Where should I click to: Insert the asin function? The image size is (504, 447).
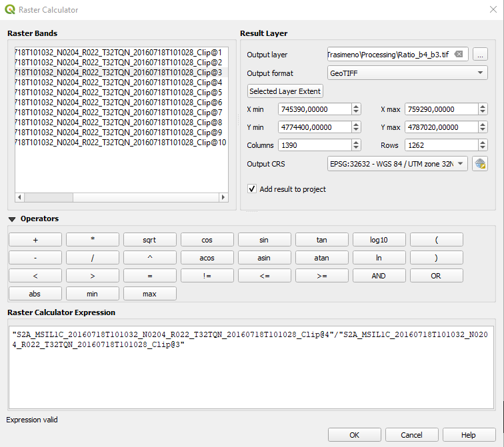coord(264,258)
